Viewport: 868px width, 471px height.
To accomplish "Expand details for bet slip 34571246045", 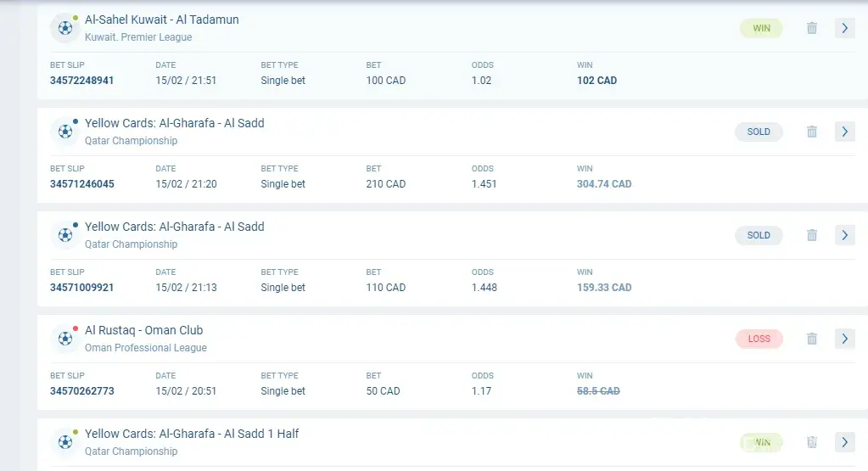I will tap(844, 132).
